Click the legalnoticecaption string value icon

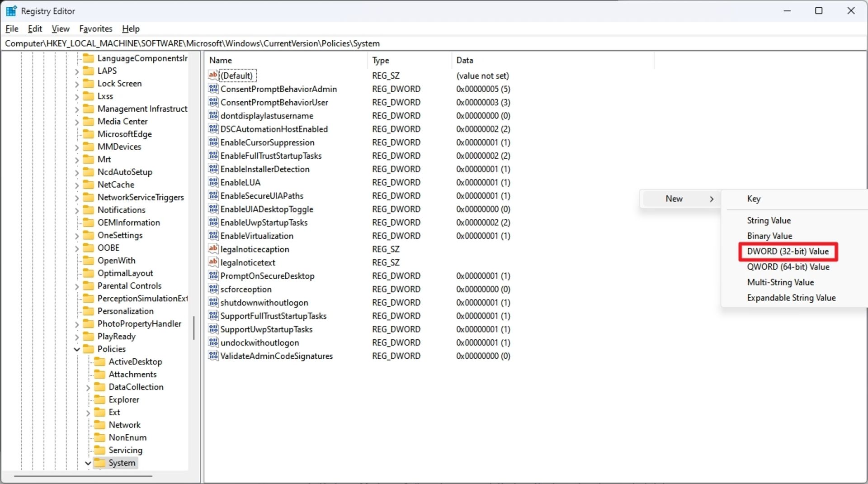pyautogui.click(x=213, y=249)
